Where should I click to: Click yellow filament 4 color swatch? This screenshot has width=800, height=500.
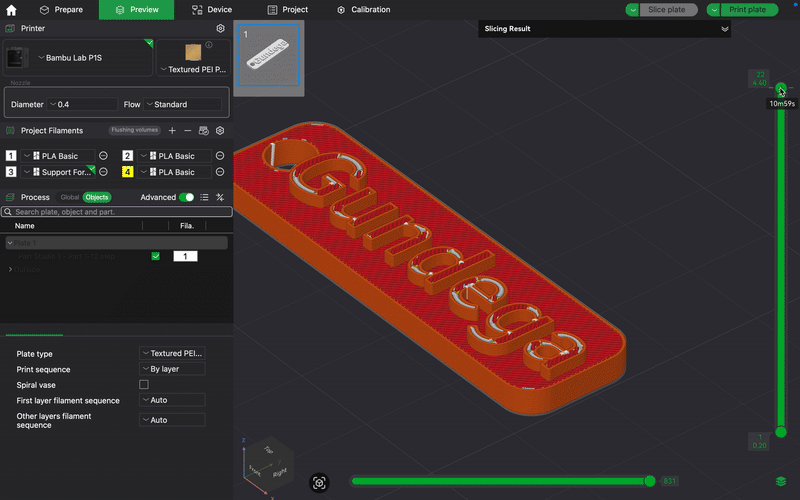click(128, 172)
